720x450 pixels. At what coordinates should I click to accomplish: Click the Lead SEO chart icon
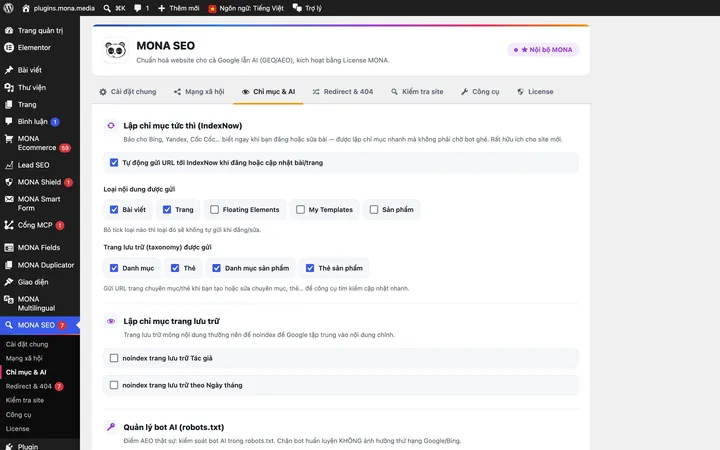(9, 165)
